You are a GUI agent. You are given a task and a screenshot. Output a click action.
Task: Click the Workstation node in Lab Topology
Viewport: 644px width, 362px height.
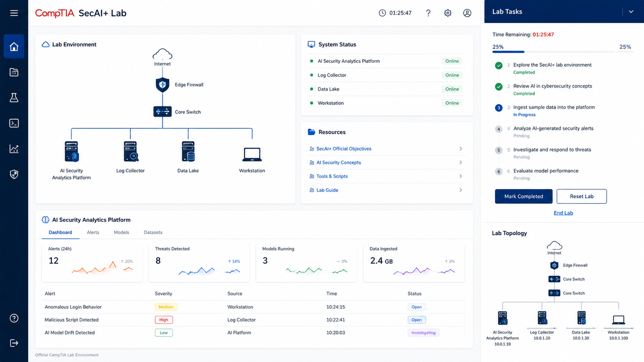pyautogui.click(x=618, y=320)
